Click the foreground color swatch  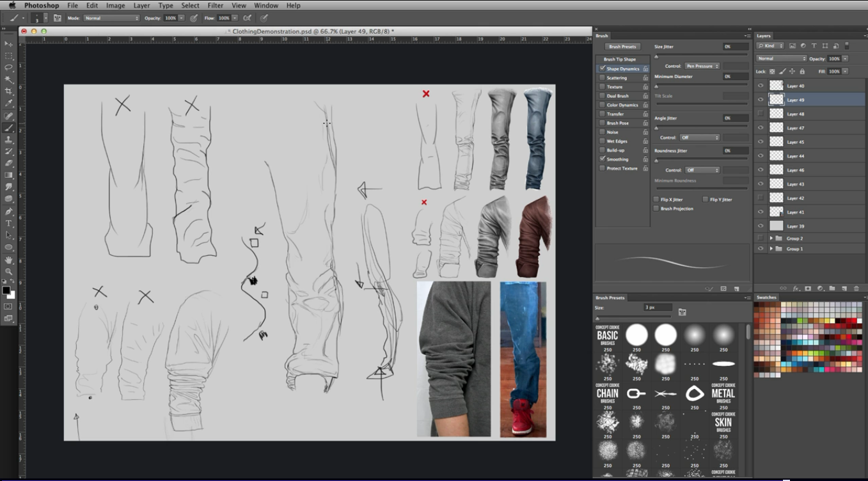pyautogui.click(x=6, y=290)
